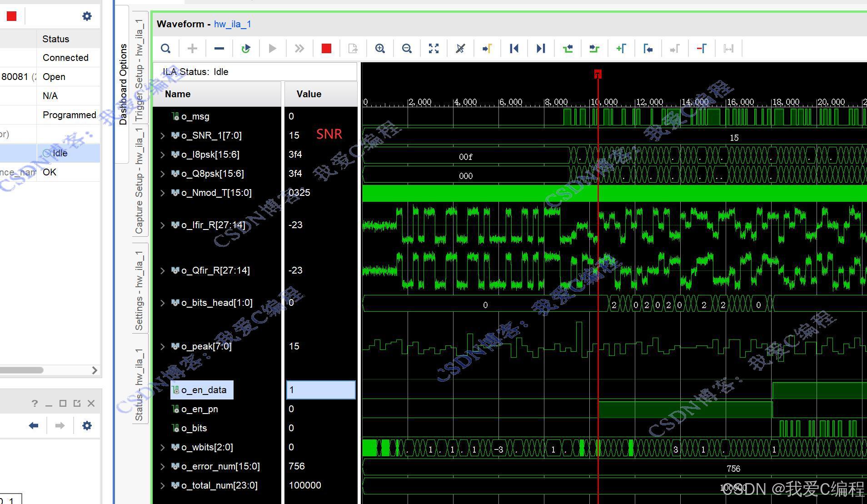The image size is (867, 504).
Task: Click the plus add probe icon
Action: pos(192,49)
